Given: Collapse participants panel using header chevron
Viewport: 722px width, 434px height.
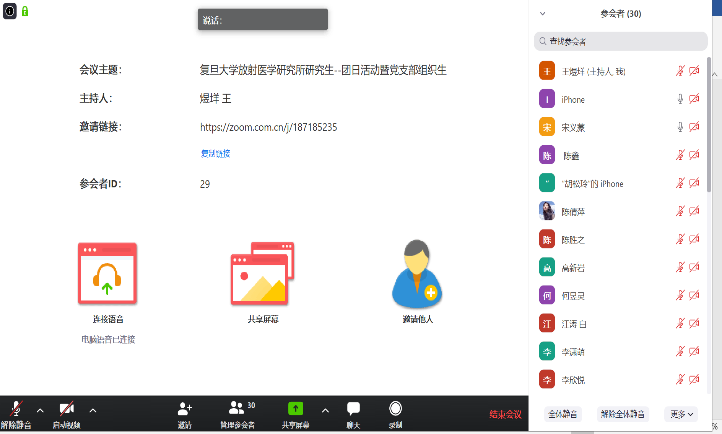Looking at the screenshot, I should point(543,14).
